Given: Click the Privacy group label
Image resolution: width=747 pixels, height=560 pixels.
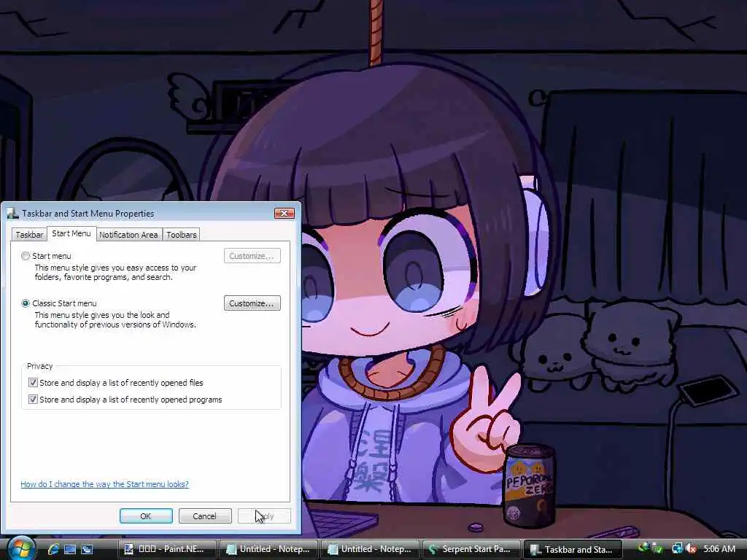Looking at the screenshot, I should point(39,366).
